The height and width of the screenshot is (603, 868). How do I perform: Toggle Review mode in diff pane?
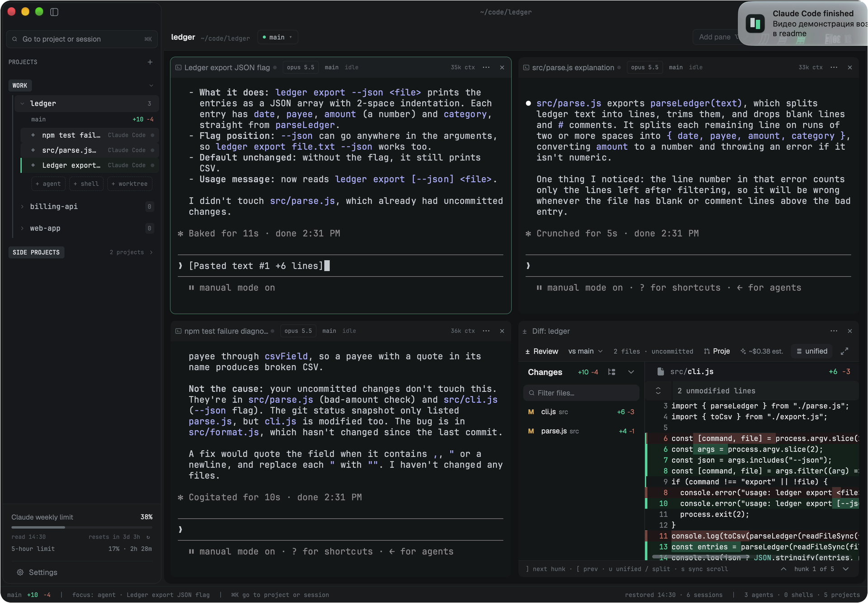coord(542,351)
